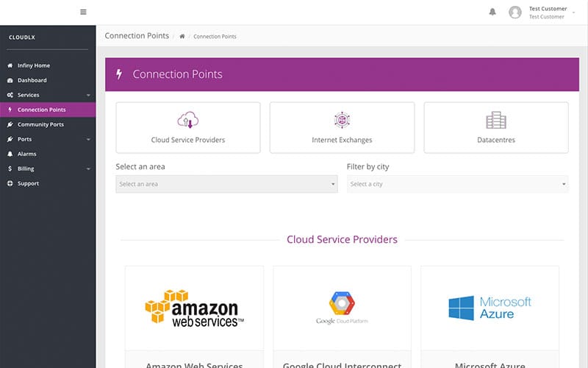This screenshot has height=368, width=588.
Task: Select Connection Points menu item
Action: [x=48, y=110]
